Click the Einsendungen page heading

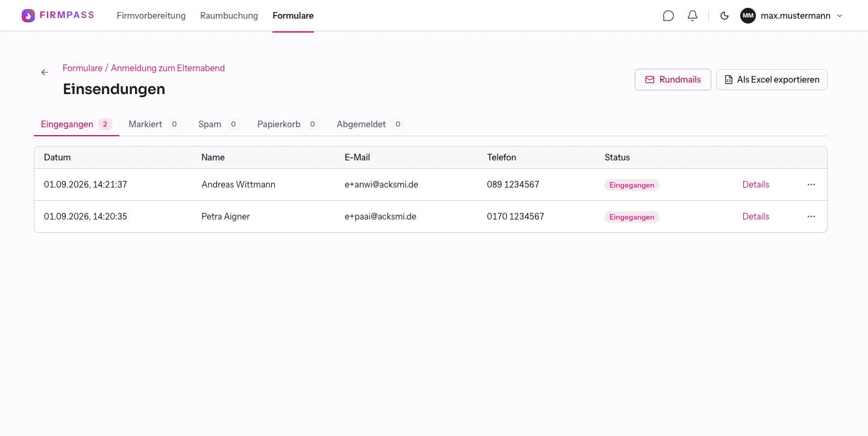[x=114, y=89]
